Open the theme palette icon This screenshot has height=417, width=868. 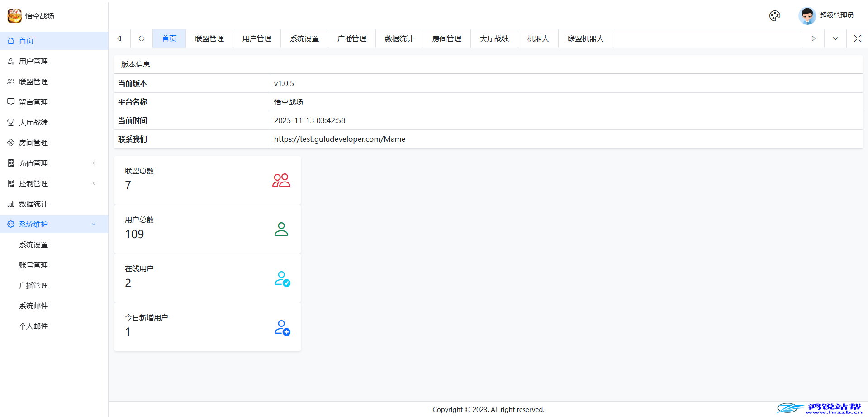[774, 16]
